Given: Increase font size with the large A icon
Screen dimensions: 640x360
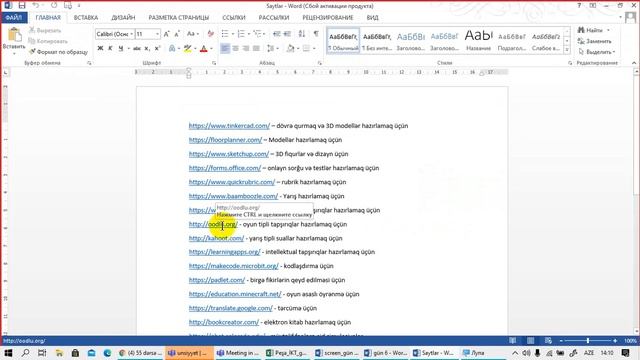Looking at the screenshot, I should tap(167, 34).
